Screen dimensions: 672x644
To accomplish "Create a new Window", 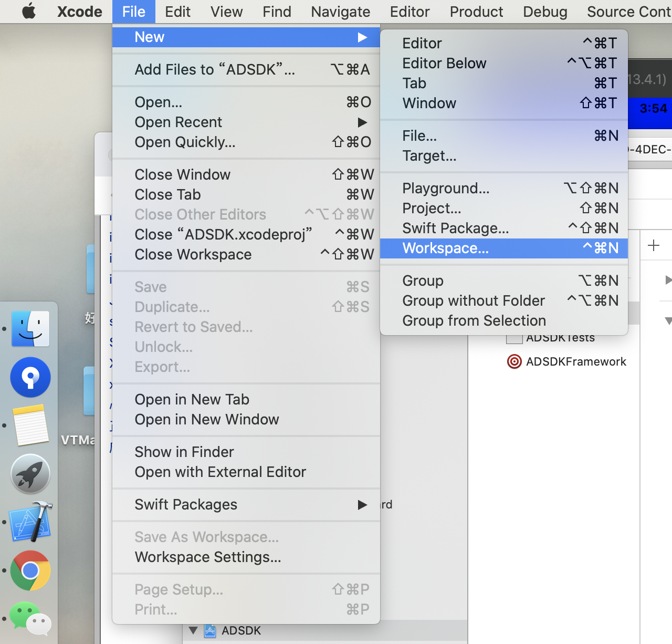I will pyautogui.click(x=504, y=103).
